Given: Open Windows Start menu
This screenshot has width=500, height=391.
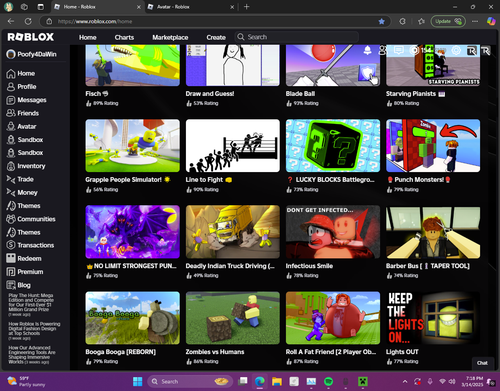Looking at the screenshot, I should click(x=137, y=381).
